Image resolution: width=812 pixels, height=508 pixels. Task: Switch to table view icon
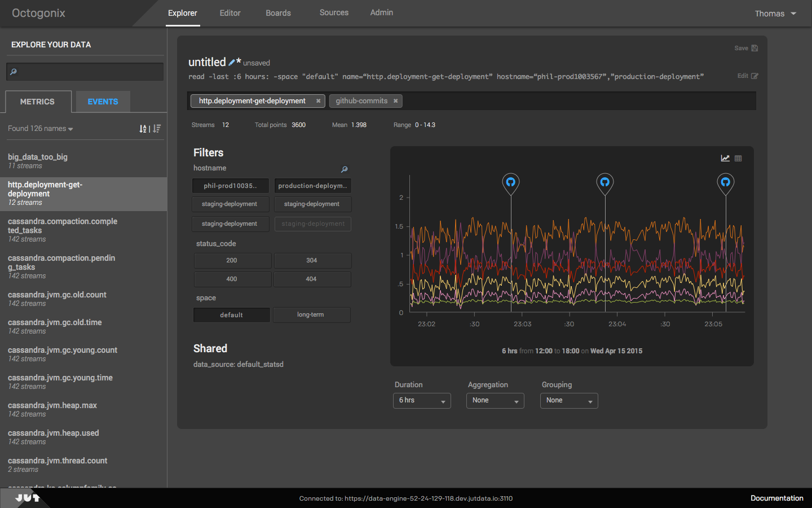coord(738,159)
